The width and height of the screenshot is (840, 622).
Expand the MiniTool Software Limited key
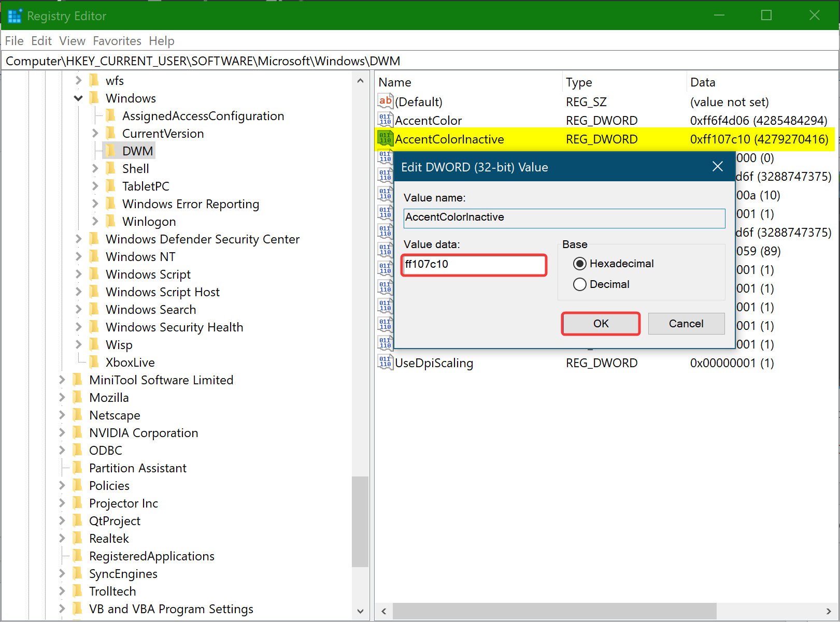click(x=62, y=380)
